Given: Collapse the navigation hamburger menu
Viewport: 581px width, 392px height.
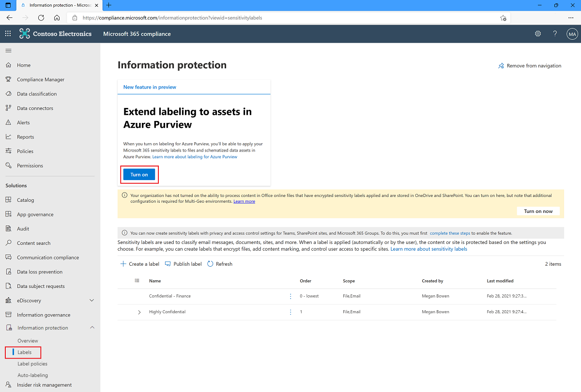Looking at the screenshot, I should [x=8, y=50].
